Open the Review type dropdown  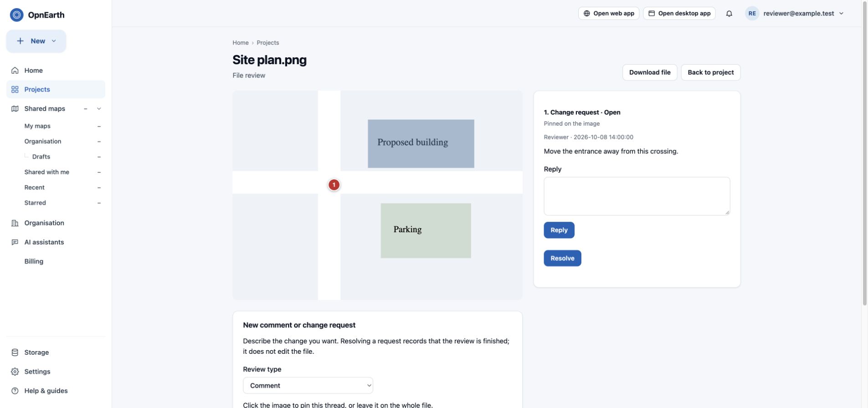pos(308,386)
